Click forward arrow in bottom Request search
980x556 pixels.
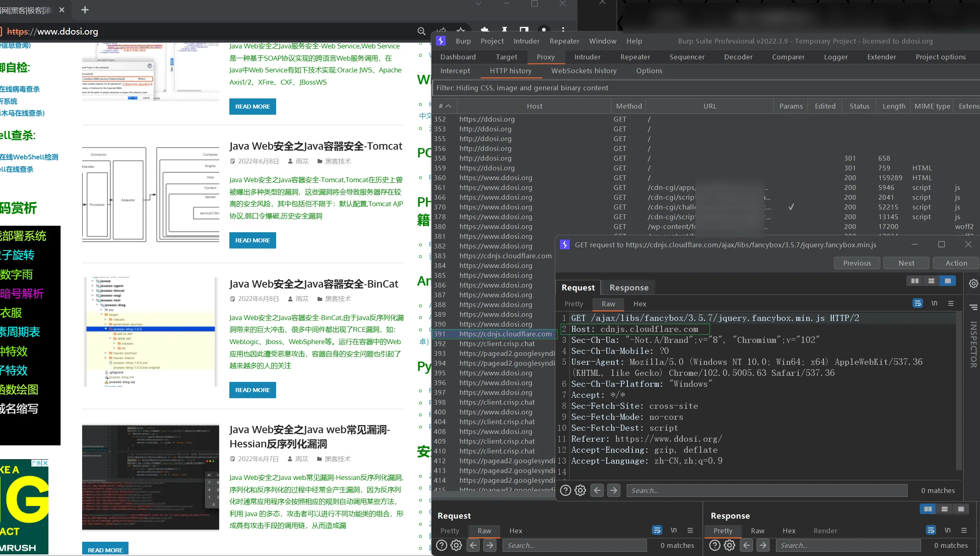point(490,545)
